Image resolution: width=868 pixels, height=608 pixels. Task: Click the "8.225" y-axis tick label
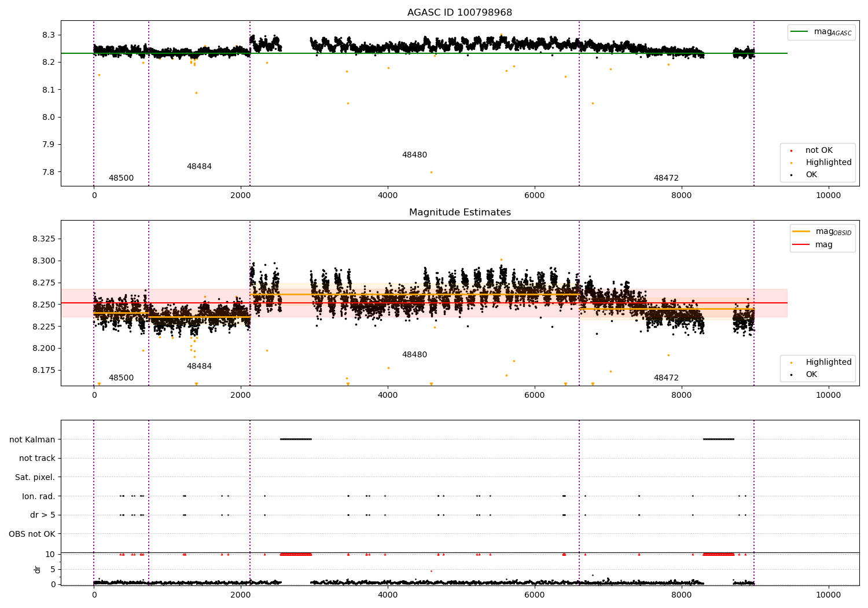click(x=44, y=327)
